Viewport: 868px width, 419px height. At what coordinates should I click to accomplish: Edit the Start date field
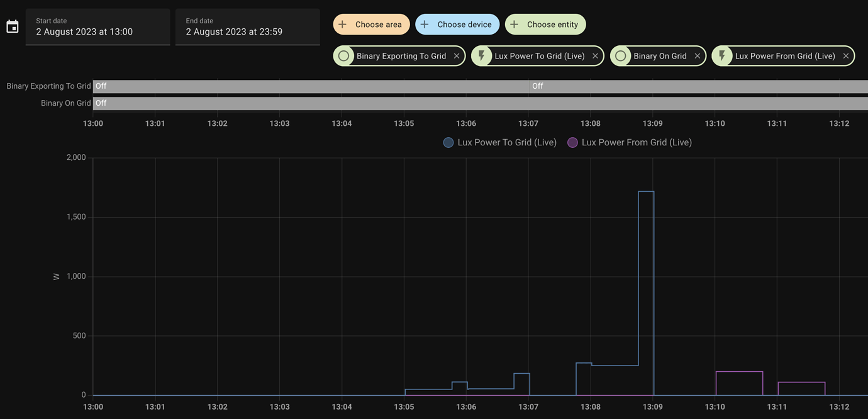tap(97, 26)
